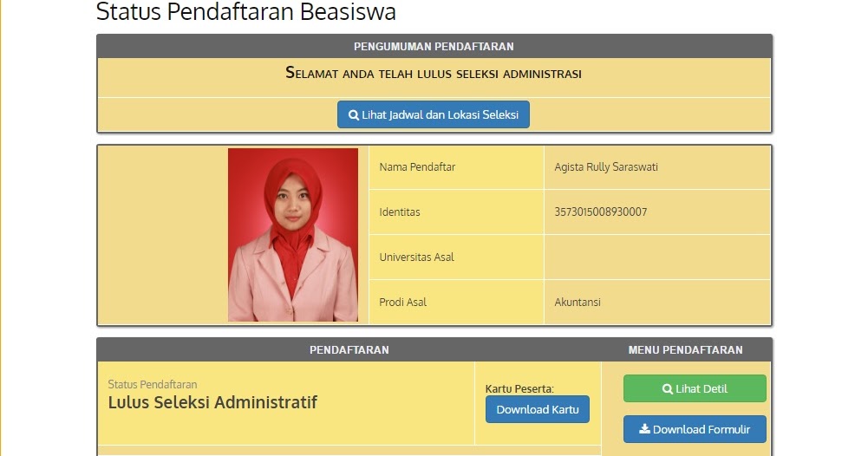Click the Status Pendaftaran Beasiswa page title
Viewport: 868px width, 456px height.
point(246,12)
